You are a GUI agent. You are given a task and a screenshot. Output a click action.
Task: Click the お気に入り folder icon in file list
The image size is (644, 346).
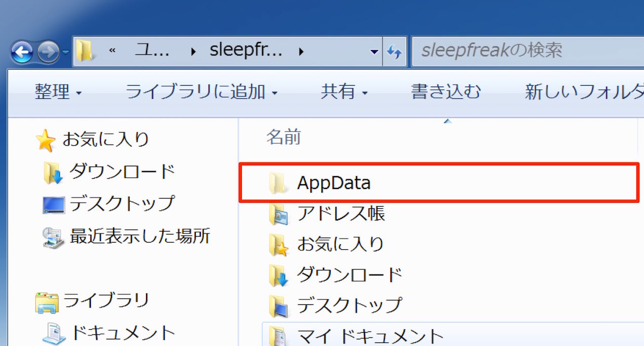coord(278,245)
